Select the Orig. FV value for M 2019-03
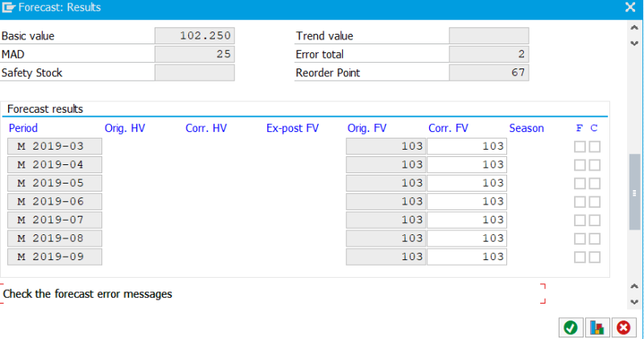644x339 pixels. [x=386, y=147]
